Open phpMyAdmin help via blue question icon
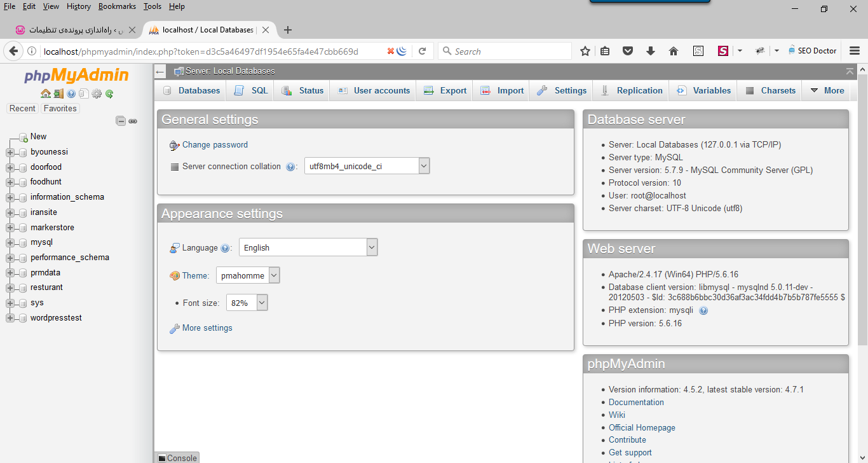Screen dimensions: 868x463 tap(71, 93)
